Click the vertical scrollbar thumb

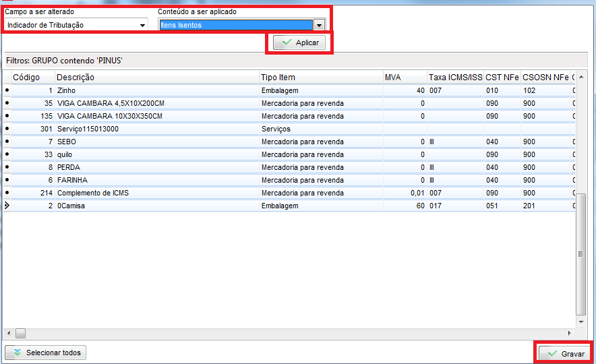[580, 253]
